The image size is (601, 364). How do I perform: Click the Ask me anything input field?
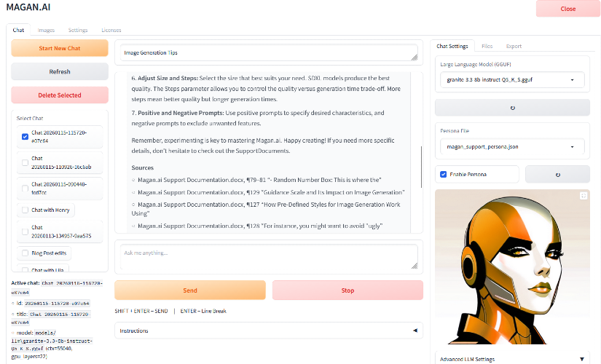[x=269, y=257]
